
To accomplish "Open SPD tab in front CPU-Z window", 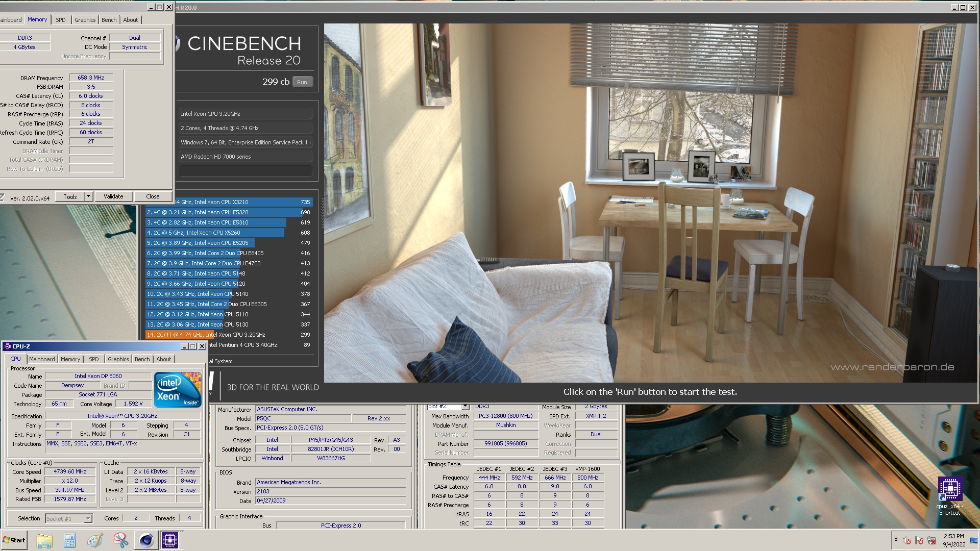I will (x=94, y=359).
